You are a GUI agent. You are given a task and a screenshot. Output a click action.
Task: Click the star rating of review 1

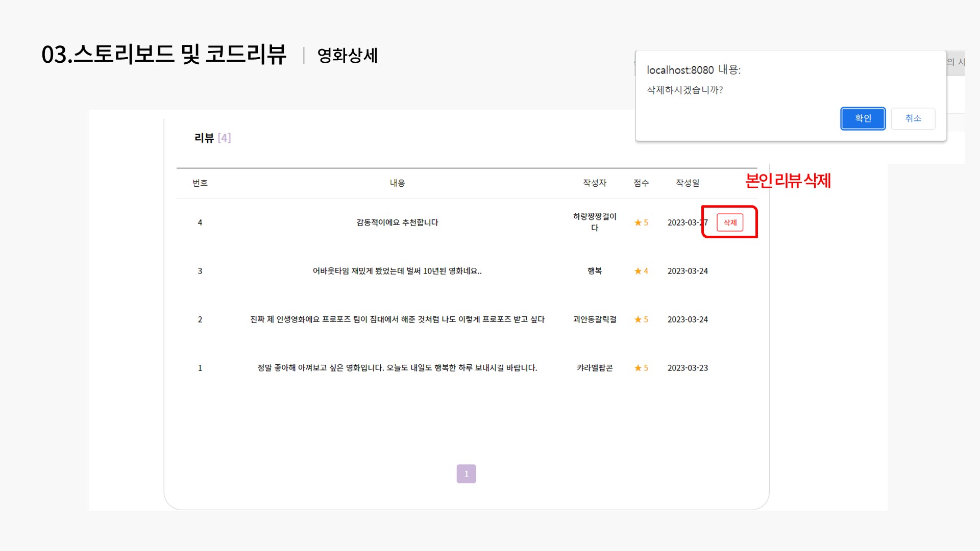click(x=641, y=368)
